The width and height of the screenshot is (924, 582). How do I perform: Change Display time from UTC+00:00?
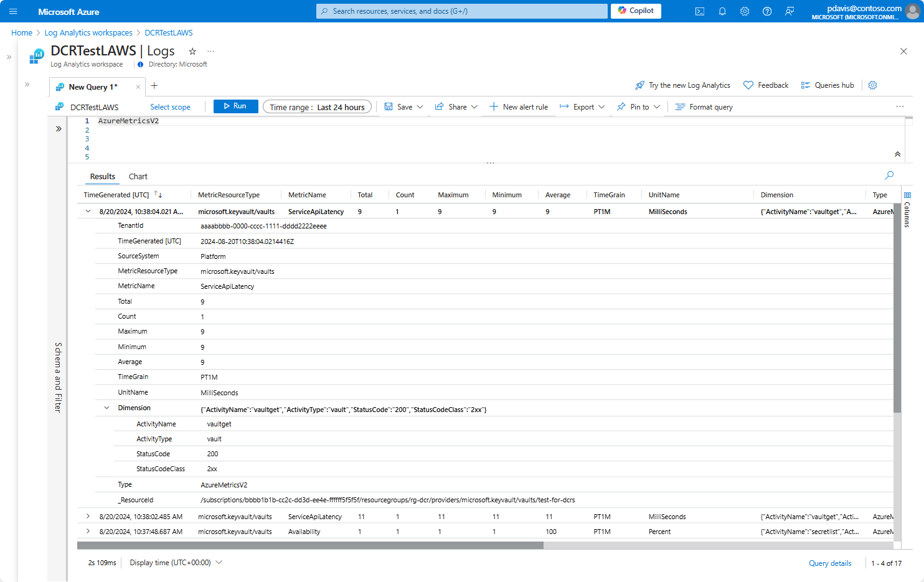point(175,563)
